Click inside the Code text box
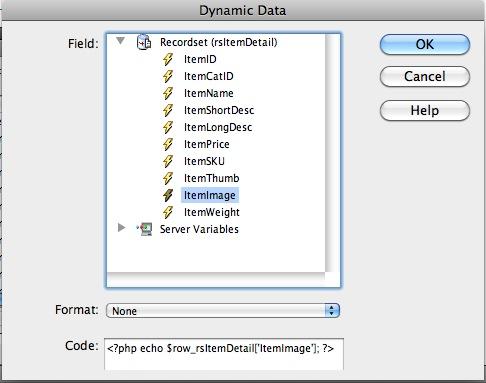 (x=224, y=354)
